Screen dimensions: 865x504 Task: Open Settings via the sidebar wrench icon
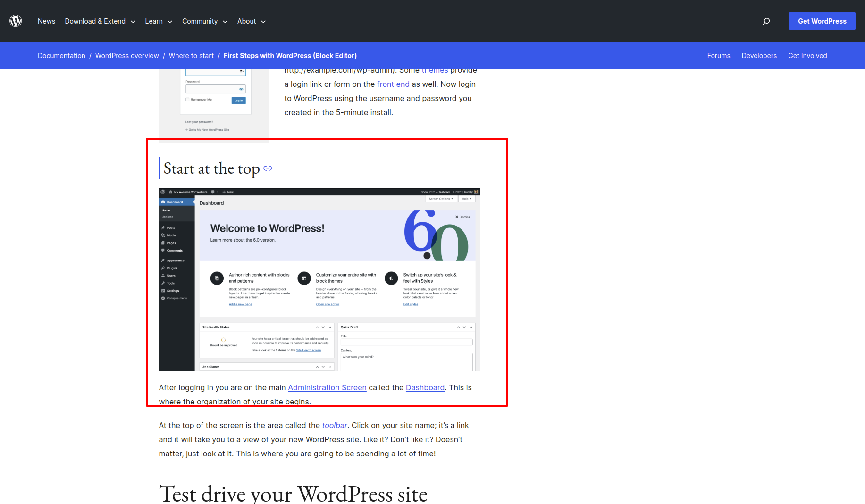pos(164,291)
